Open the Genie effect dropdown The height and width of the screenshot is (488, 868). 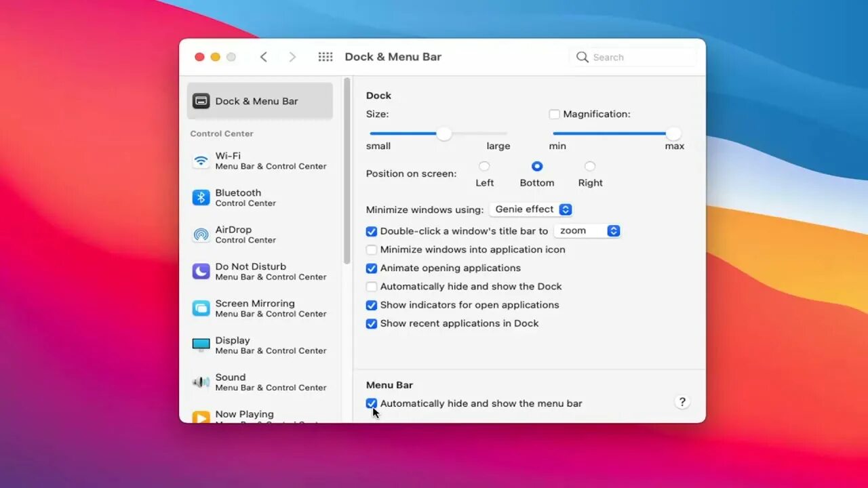pos(532,209)
